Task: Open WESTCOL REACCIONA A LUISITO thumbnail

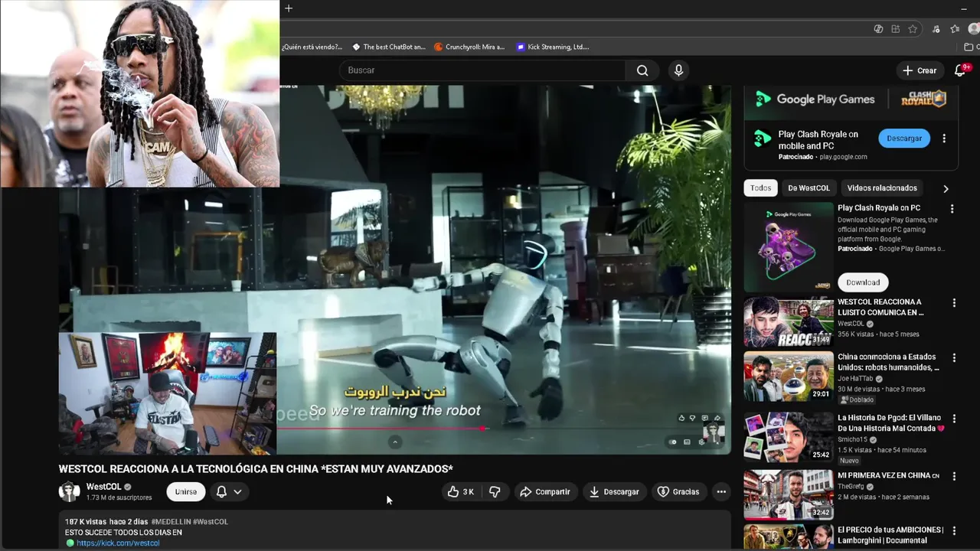Action: click(x=789, y=322)
